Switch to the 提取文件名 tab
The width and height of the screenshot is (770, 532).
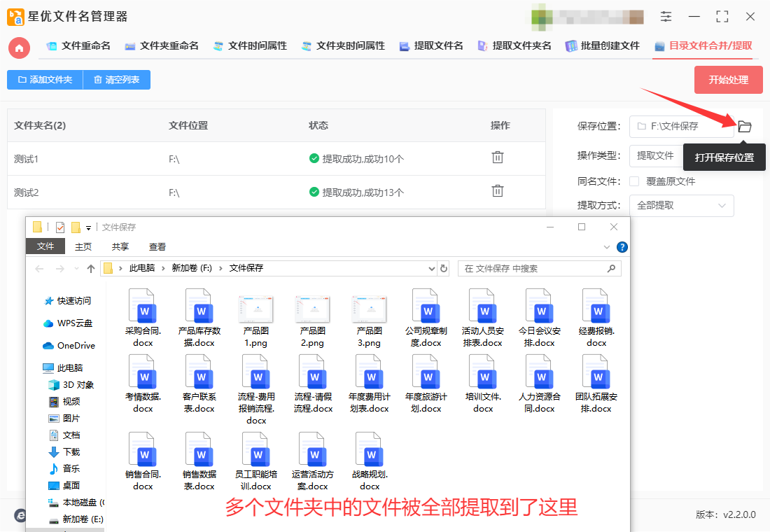[431, 45]
